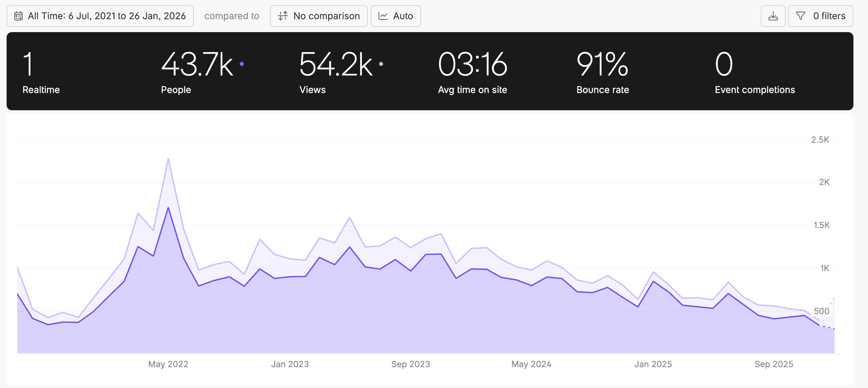Toggle the Views series light dot
Screen dimensions: 868x388
click(381, 64)
